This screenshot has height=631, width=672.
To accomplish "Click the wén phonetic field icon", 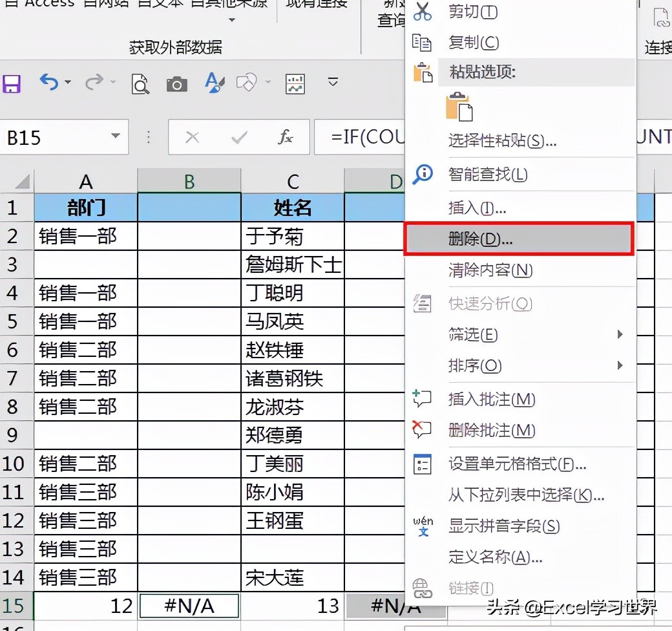I will click(423, 526).
